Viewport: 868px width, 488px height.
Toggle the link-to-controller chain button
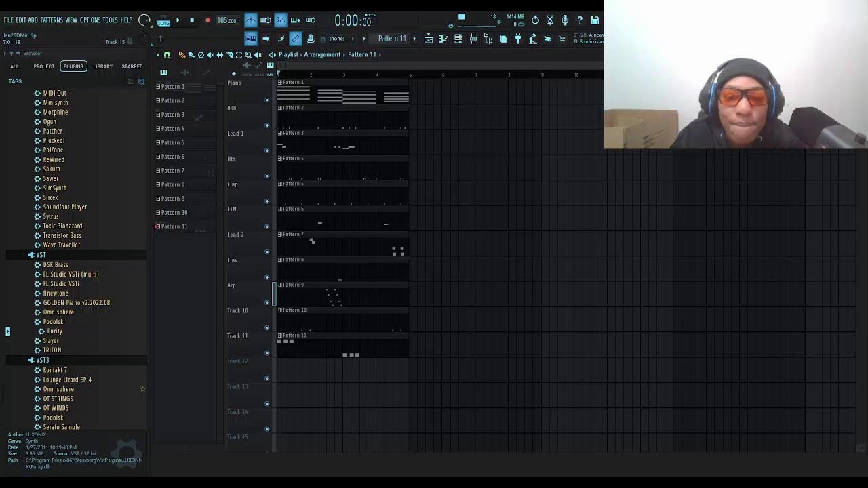295,39
